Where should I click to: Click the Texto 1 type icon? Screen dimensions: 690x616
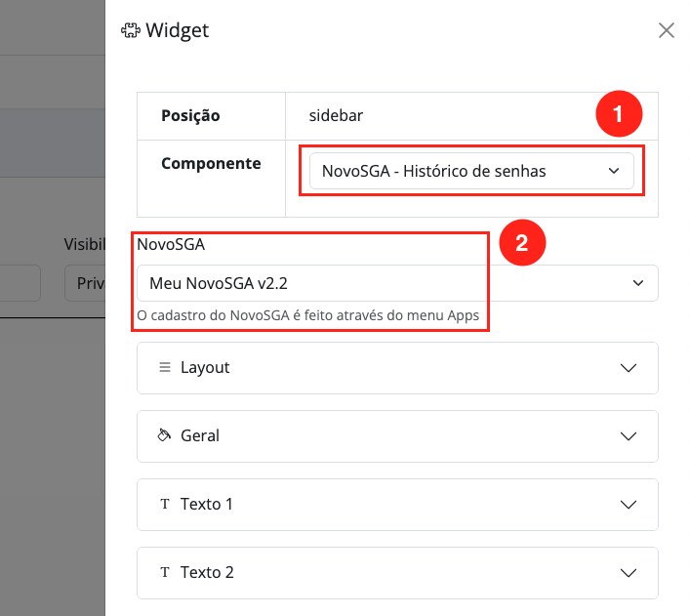point(164,504)
